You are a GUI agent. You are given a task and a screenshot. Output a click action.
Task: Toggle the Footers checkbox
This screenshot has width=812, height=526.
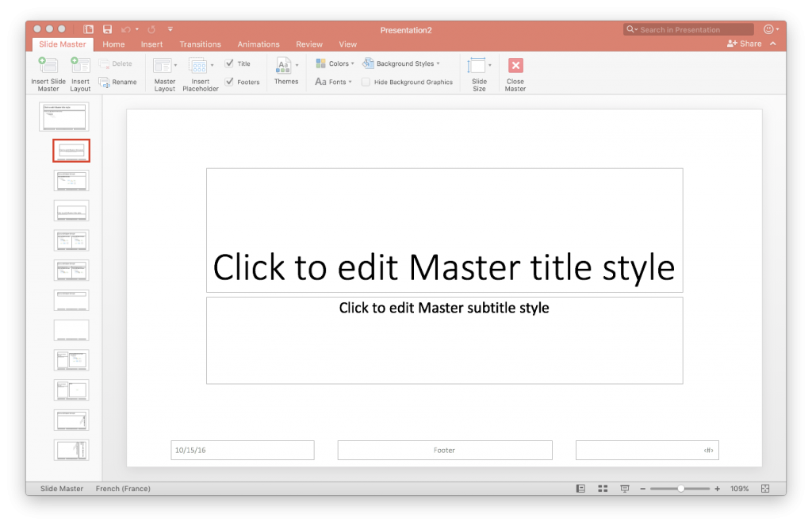[228, 82]
